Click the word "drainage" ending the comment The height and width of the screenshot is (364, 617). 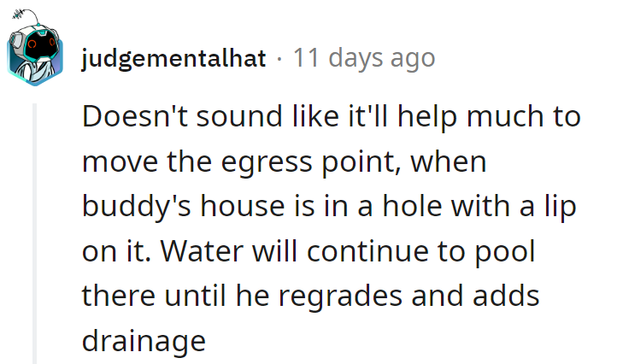(x=144, y=342)
